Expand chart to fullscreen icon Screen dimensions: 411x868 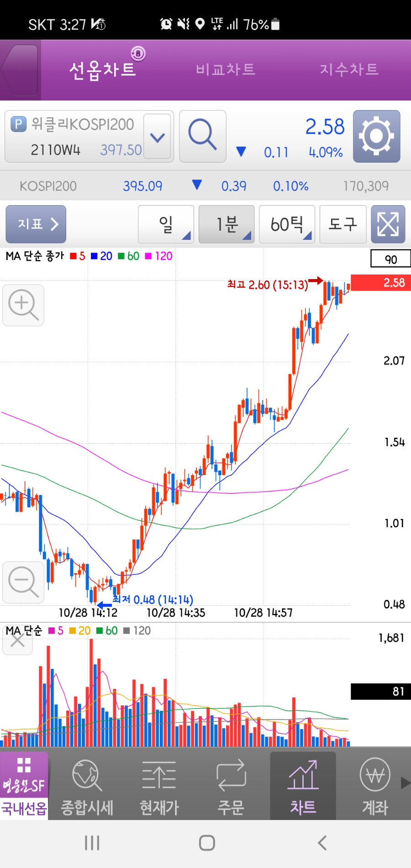[388, 224]
